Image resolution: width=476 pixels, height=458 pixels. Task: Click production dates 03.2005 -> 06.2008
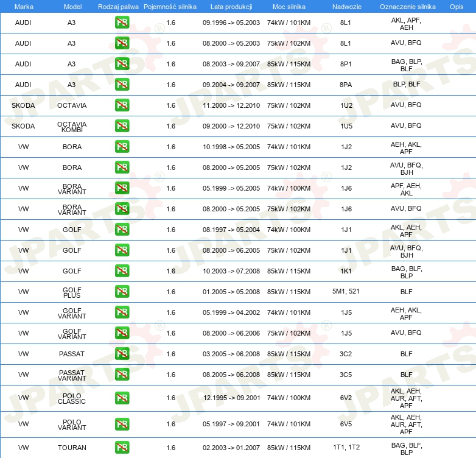231,354
